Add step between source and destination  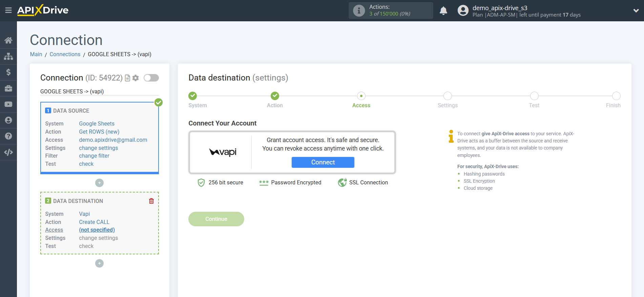click(x=99, y=183)
